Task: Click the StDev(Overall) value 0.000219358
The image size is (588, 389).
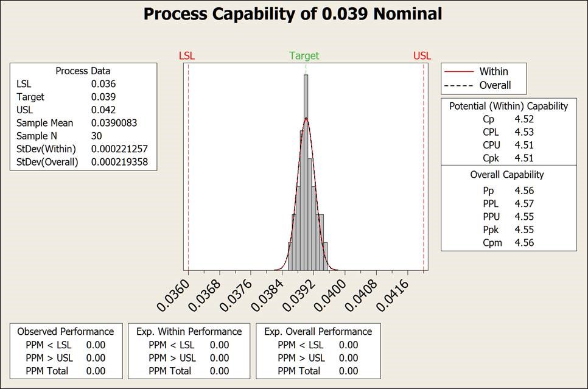Action: coord(119,162)
